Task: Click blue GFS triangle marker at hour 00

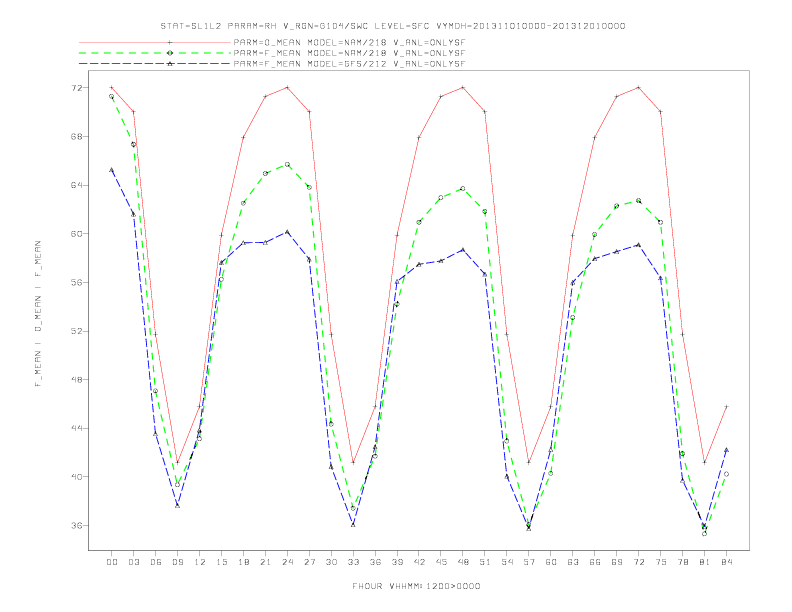Action: pos(112,170)
